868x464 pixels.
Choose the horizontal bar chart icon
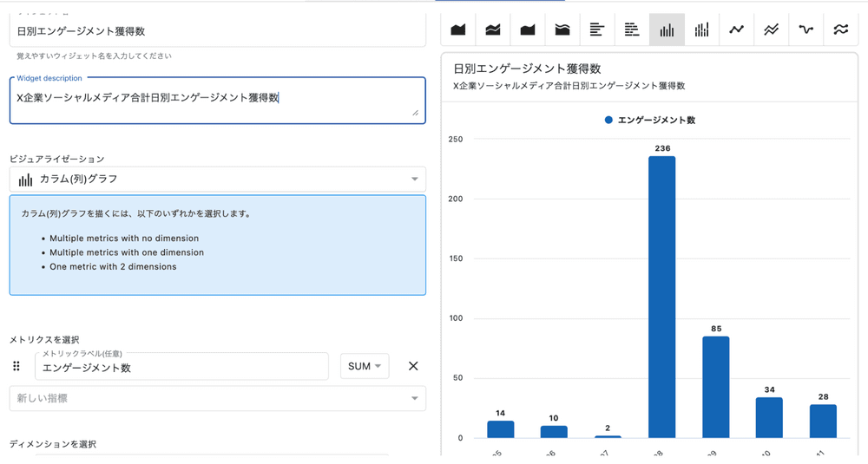tap(597, 29)
